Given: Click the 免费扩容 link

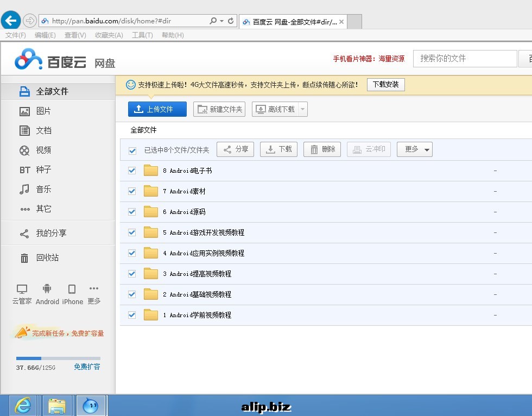Looking at the screenshot, I should (x=87, y=367).
